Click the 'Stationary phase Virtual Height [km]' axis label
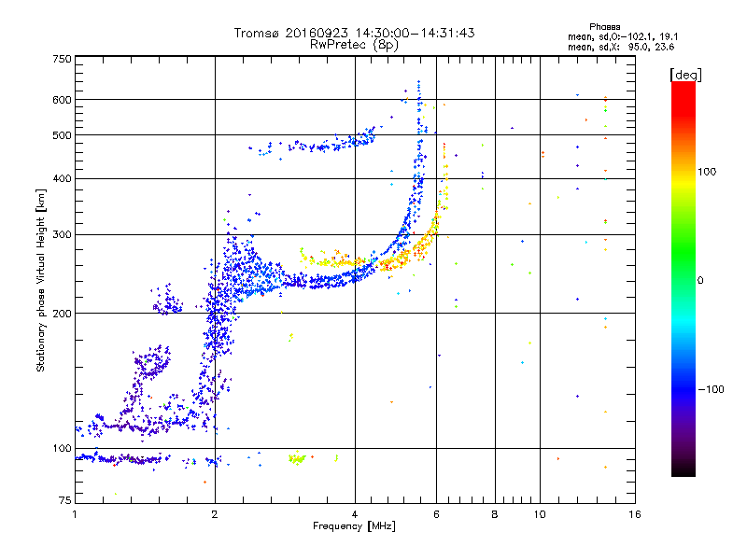The height and width of the screenshot is (560, 747). tap(41, 281)
